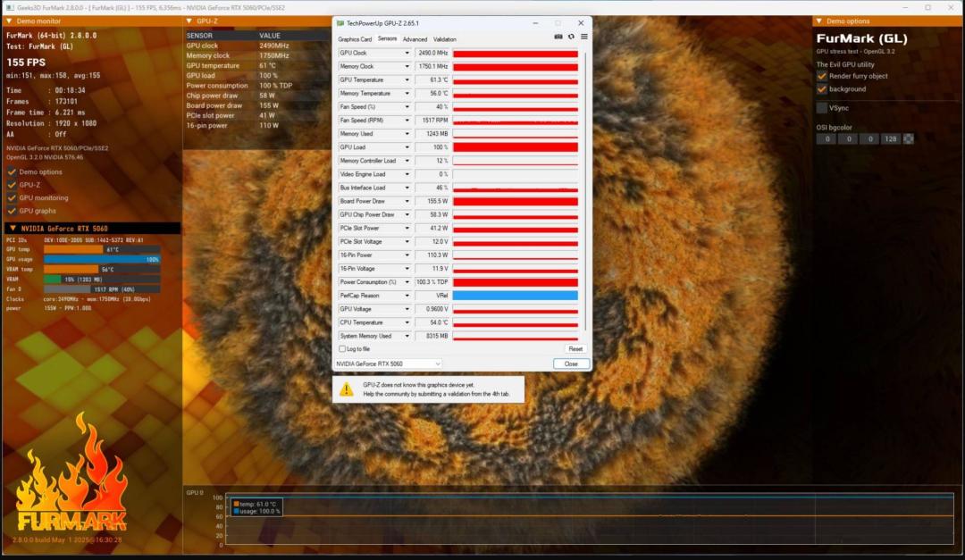Click the checkered icon beside OSI bgcolor values

pyautogui.click(x=909, y=139)
